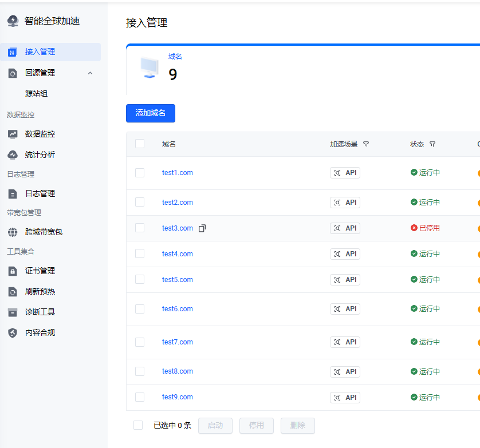Click the copy icon next to test3.com
Viewport: 480px width, 448px height.
pos(202,228)
